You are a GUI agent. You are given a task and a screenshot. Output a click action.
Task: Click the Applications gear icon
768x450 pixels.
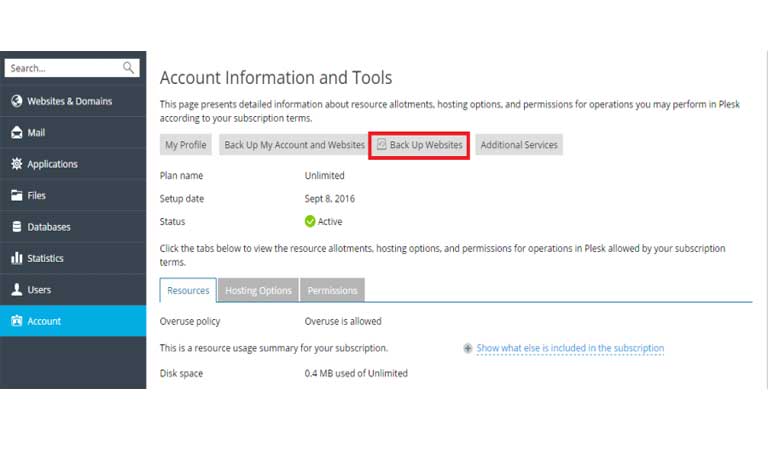[17, 164]
